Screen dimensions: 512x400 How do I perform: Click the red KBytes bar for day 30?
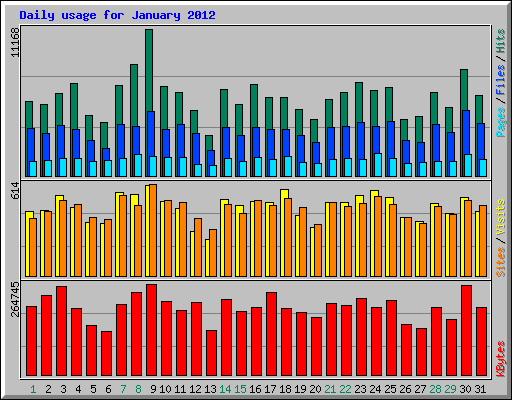[x=466, y=331]
